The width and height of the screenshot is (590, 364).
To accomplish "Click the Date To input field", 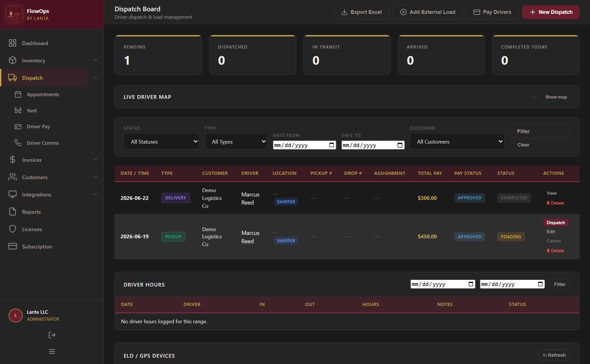I will [x=373, y=145].
